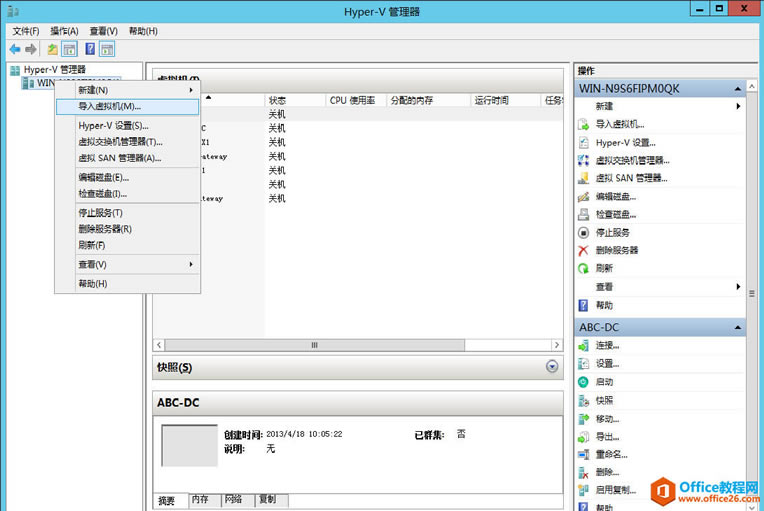
Task: Collapse the WIN-N9S6FIPM0QK actions section
Action: coord(738,89)
